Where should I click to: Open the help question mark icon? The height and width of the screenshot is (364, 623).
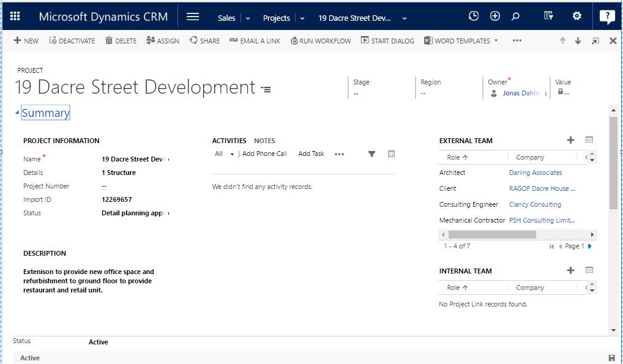pos(606,17)
